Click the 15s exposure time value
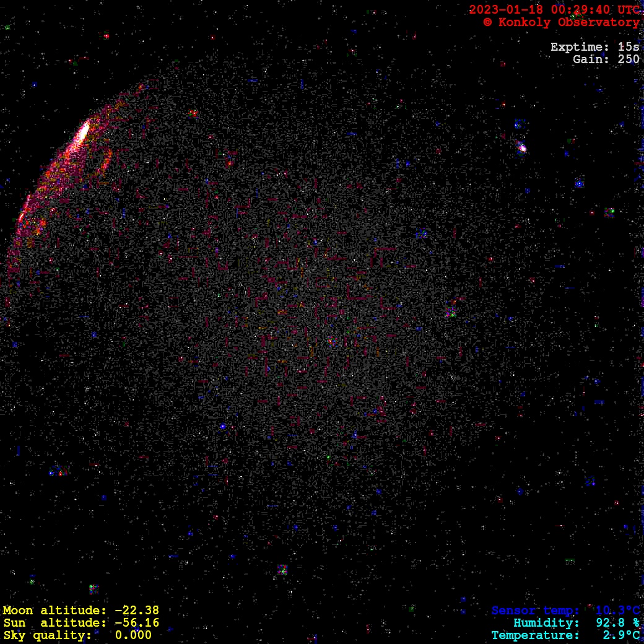644x644 pixels. 629,47
